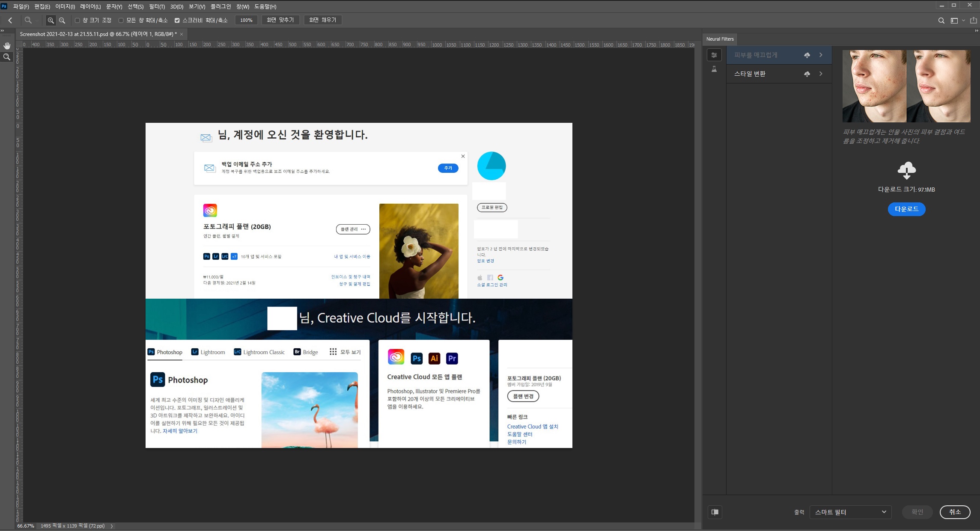Open the 이미지(I) menu
Viewport: 980px width, 531px height.
click(x=65, y=6)
